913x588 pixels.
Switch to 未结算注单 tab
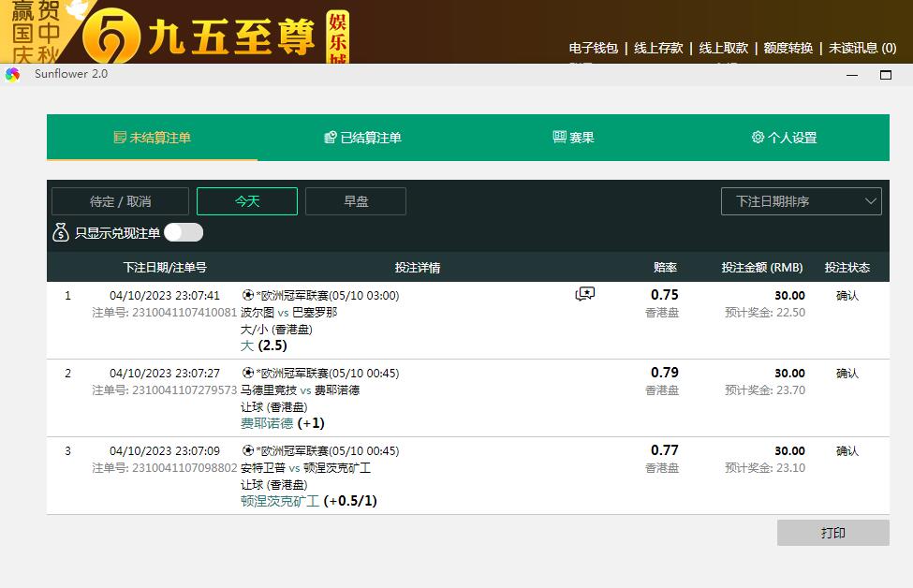[x=152, y=138]
